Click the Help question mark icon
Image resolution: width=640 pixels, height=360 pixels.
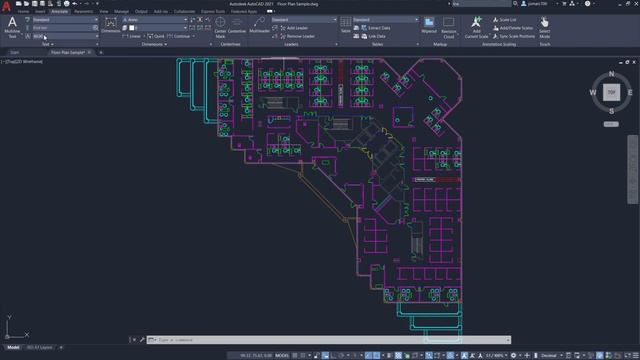click(587, 4)
